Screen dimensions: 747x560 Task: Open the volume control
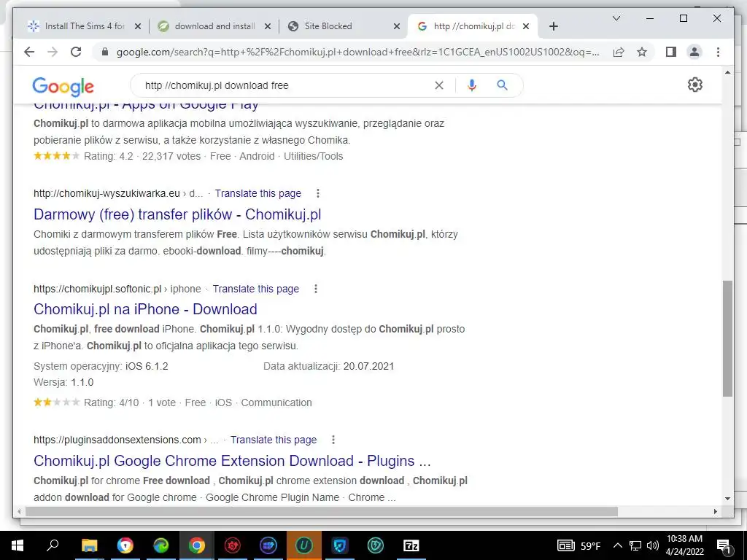pos(653,545)
